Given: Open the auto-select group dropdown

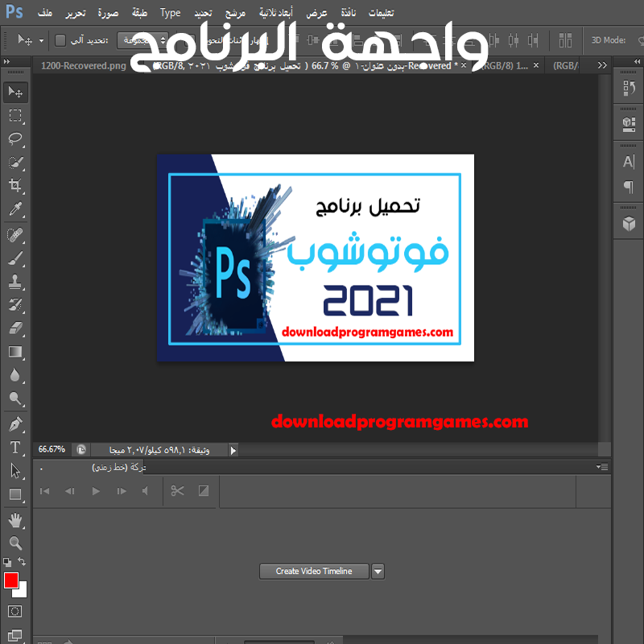Looking at the screenshot, I should 143,40.
